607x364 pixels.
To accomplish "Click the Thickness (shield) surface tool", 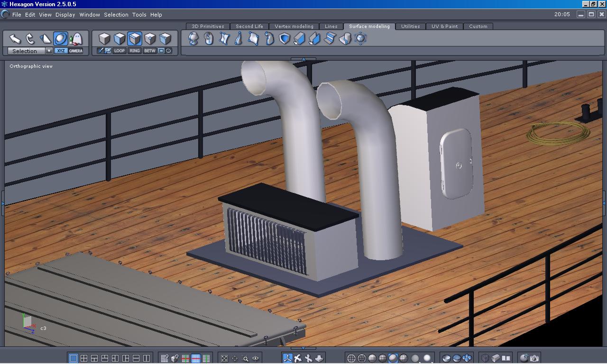I will (285, 38).
